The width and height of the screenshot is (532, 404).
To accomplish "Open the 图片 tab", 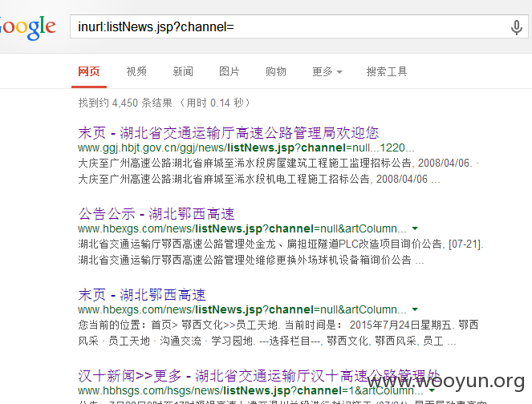I will [x=229, y=71].
